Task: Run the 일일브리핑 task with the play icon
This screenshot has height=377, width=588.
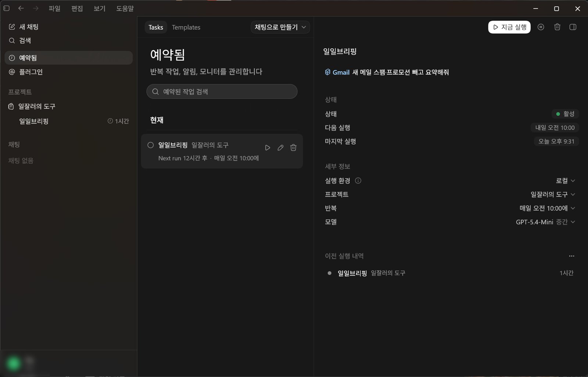Action: tap(268, 148)
